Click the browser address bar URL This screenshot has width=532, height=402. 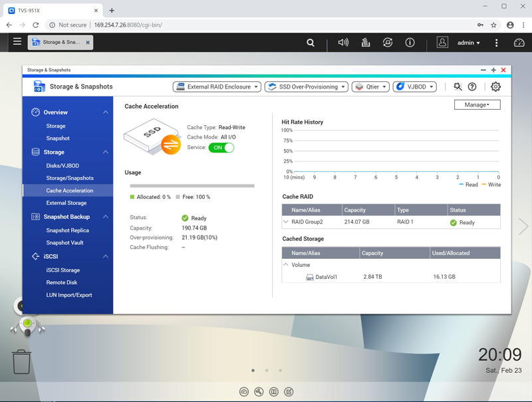click(x=128, y=25)
